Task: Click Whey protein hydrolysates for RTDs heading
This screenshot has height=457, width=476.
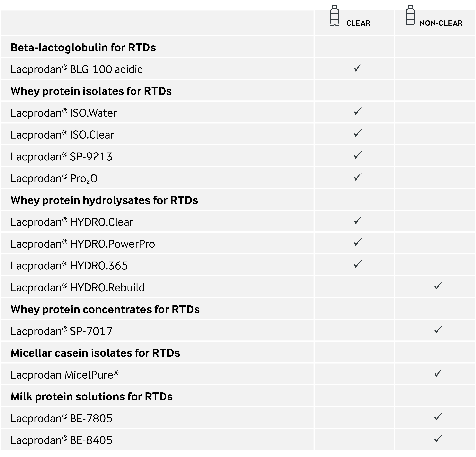Action: click(x=104, y=200)
